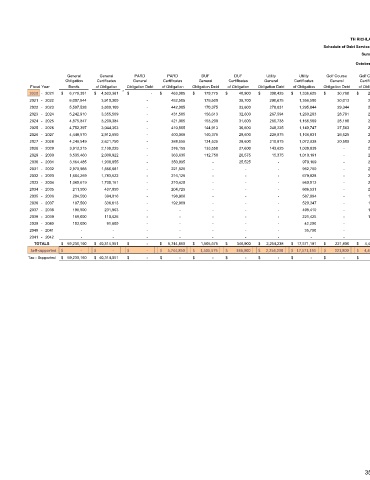The height and width of the screenshot is (480, 370).
Task: Select the Utility Certificates total in TOTALS row
Action: 304,244
